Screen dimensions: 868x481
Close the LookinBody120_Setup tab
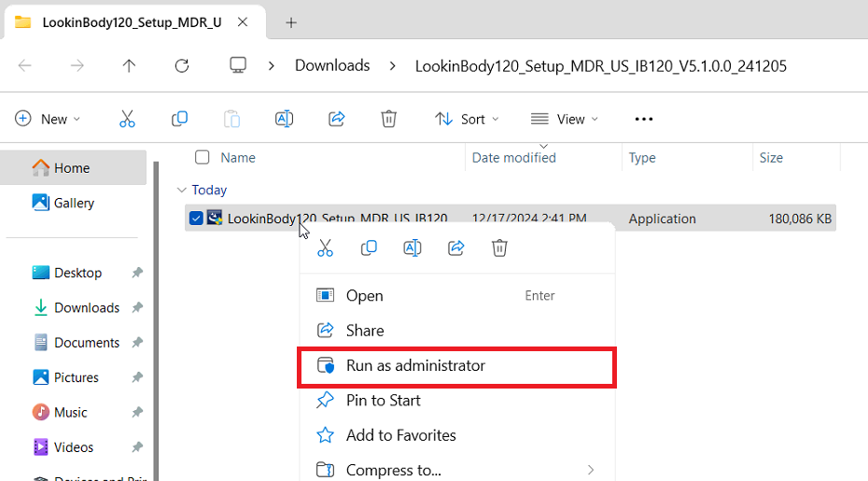pyautogui.click(x=243, y=22)
